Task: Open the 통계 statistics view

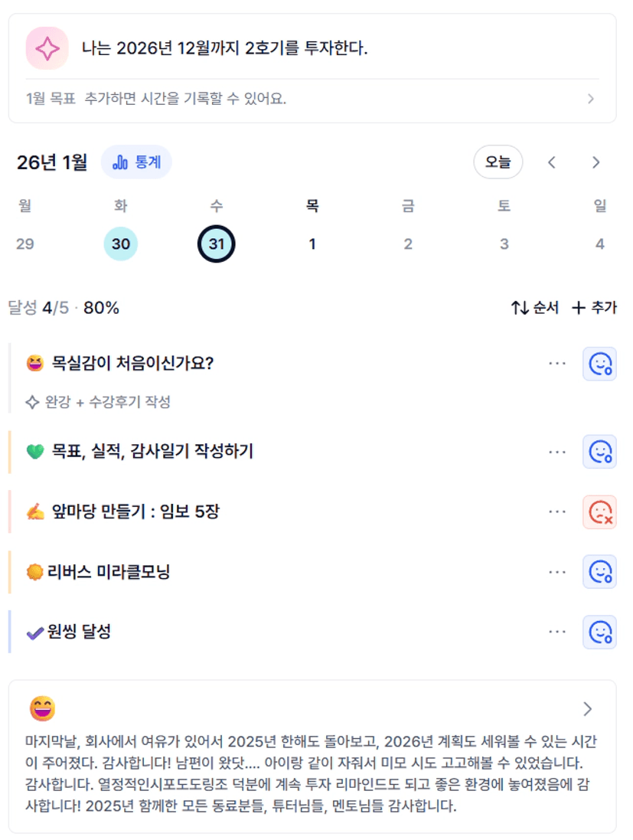Action: (136, 162)
